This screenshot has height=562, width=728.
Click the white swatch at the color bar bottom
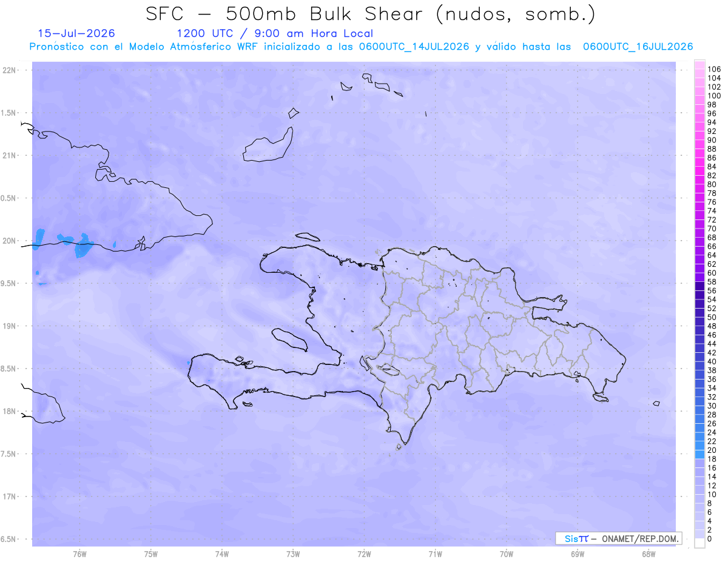click(699, 543)
